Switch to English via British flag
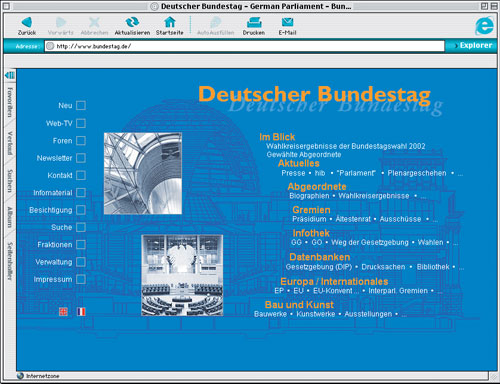This screenshot has height=384, width=500. [63, 312]
